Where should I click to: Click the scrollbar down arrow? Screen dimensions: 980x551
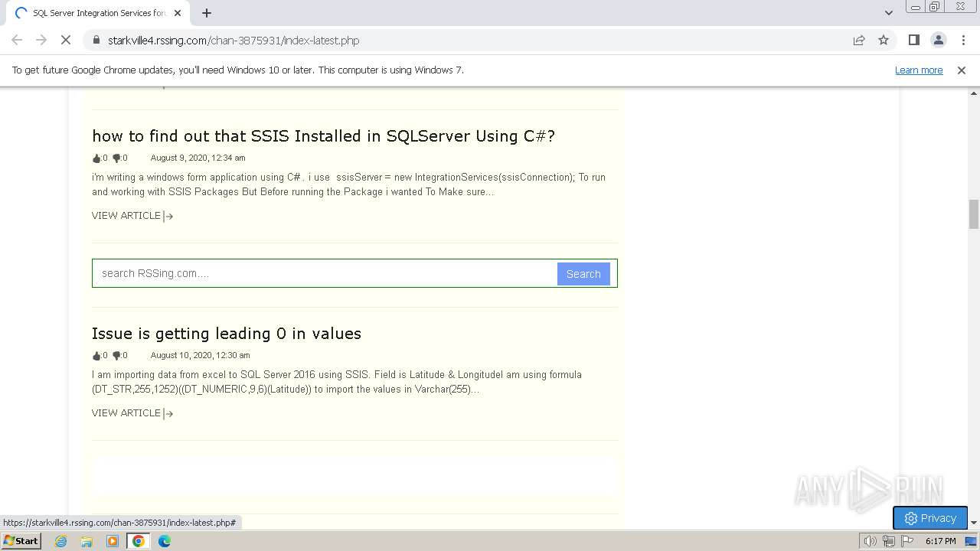(974, 523)
